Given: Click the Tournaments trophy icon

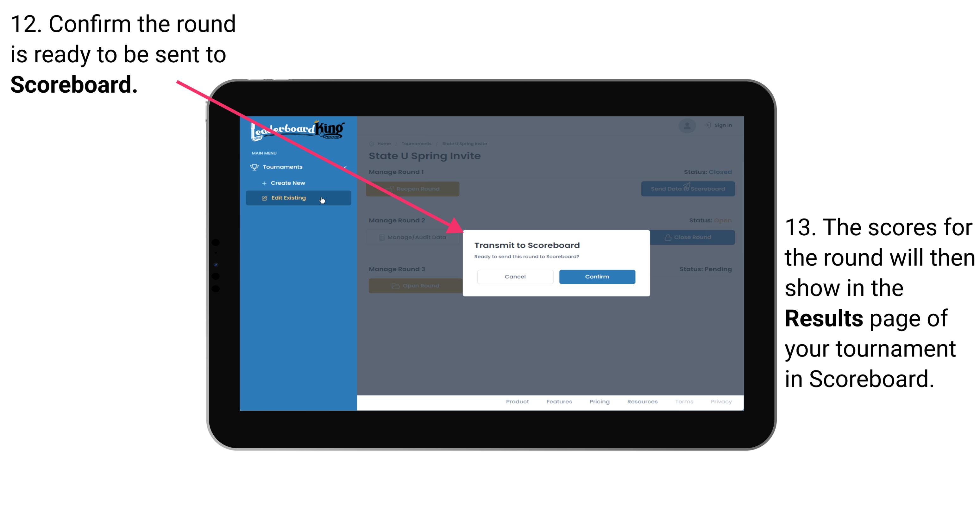Looking at the screenshot, I should click(254, 166).
